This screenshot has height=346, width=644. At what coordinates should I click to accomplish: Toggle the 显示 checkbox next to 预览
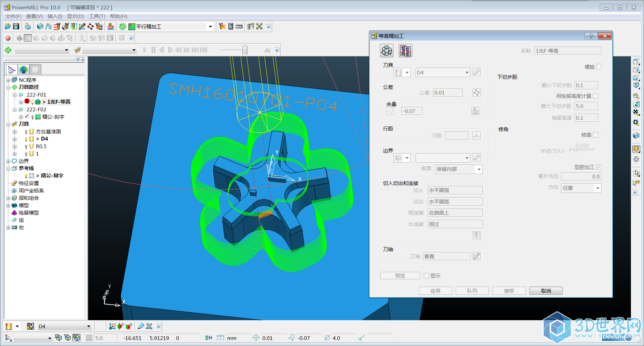[x=426, y=276]
